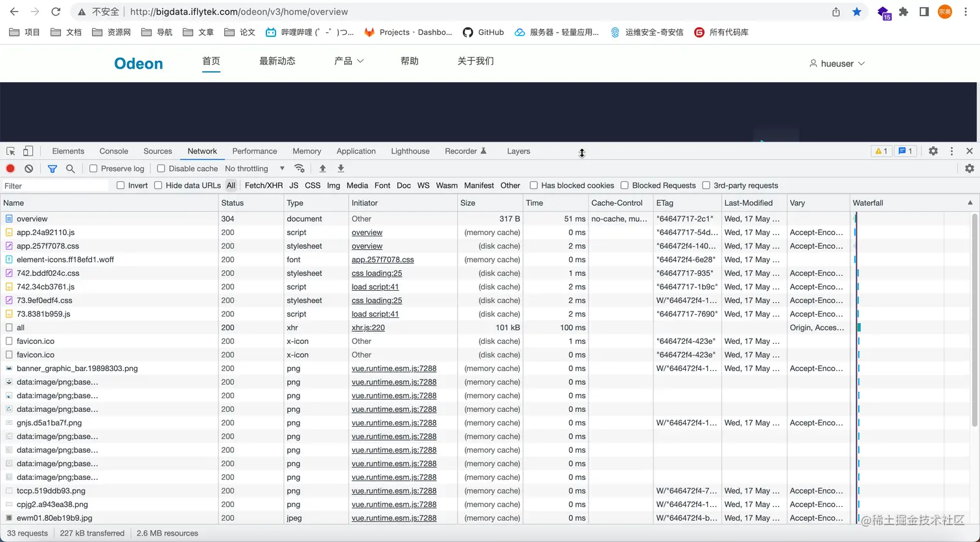The height and width of the screenshot is (542, 980).
Task: Import HAR file using the upload arrow
Action: point(322,168)
